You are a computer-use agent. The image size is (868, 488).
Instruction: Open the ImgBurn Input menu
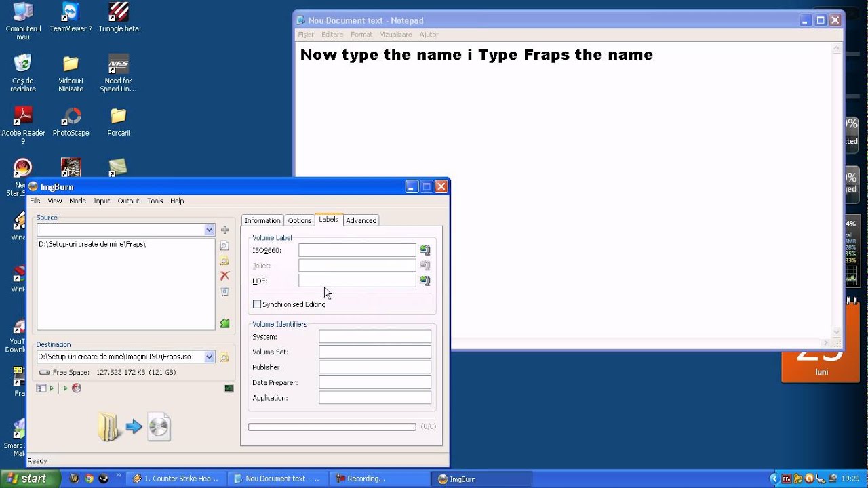coord(102,201)
